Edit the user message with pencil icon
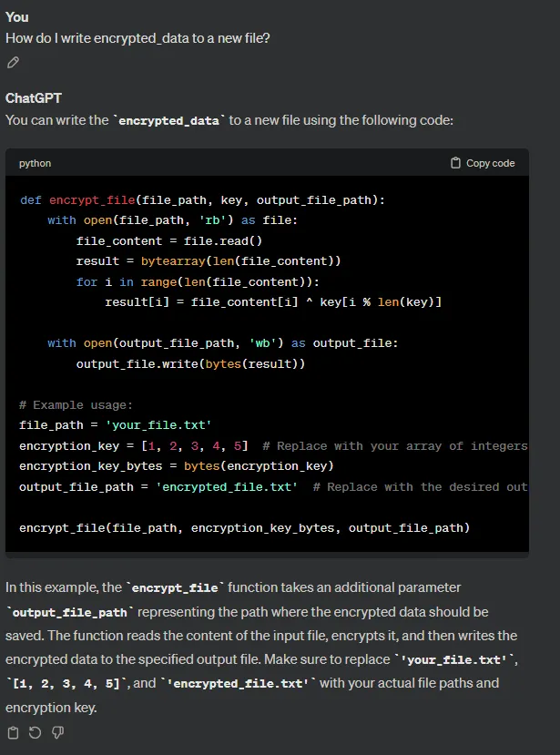This screenshot has height=755, width=560. coord(13,63)
